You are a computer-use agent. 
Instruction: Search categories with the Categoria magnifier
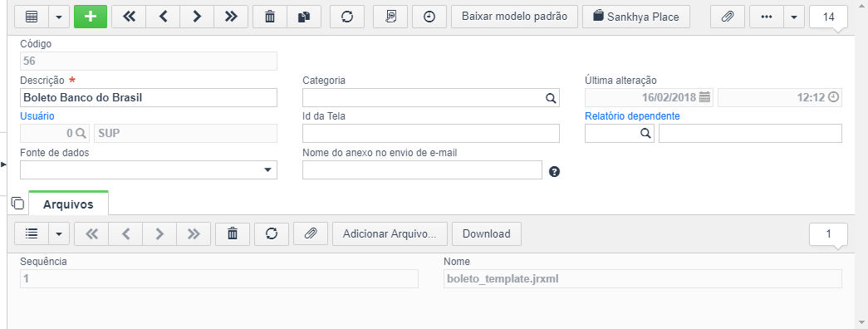pyautogui.click(x=550, y=98)
